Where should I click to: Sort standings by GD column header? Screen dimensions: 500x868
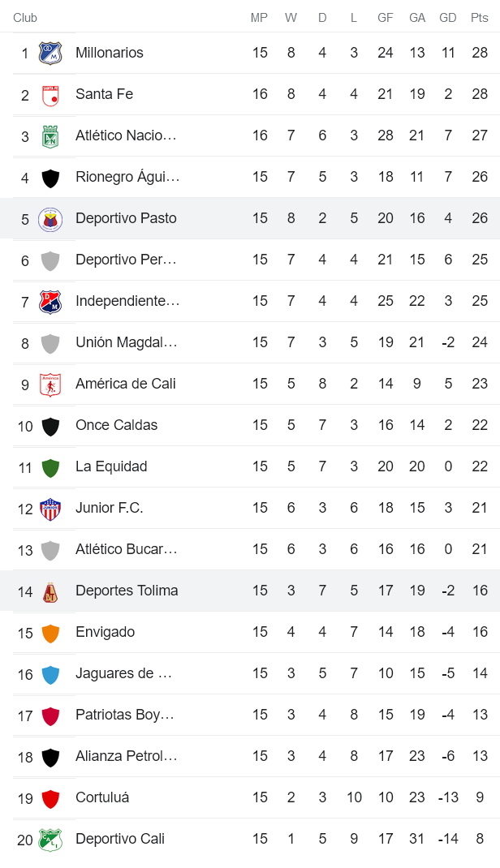(x=448, y=16)
